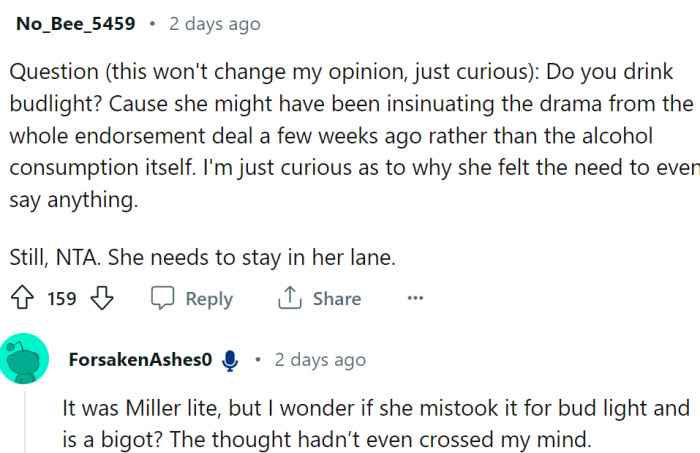This screenshot has height=453, width=700.
Task: Open No_Bee_5459's user profile
Action: (75, 23)
